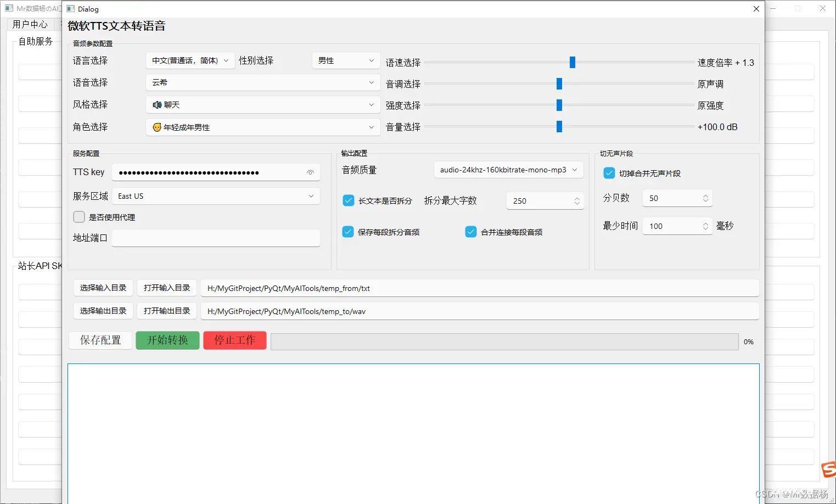Open the 语音选择 voice dropdown showing 云希
The width and height of the screenshot is (836, 504).
(x=263, y=82)
